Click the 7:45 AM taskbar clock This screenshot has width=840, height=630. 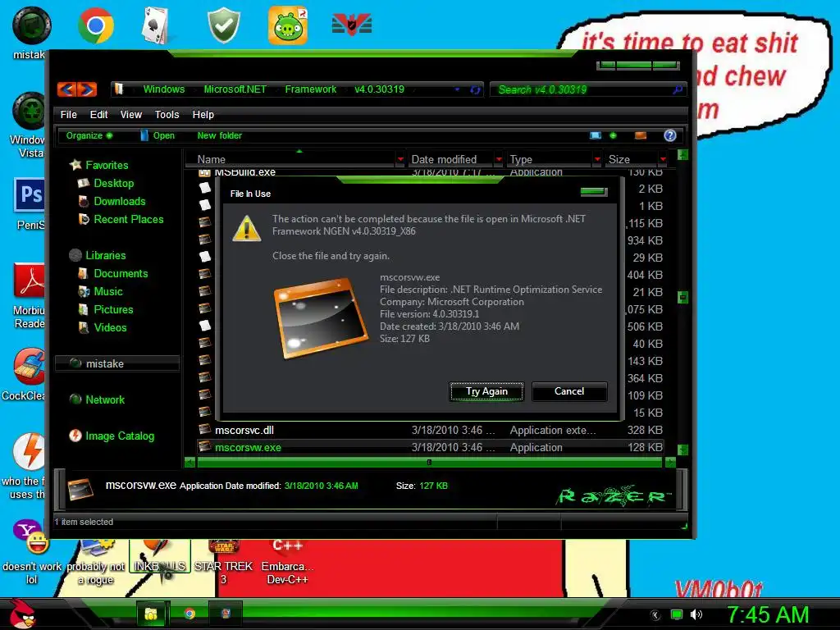(x=767, y=614)
